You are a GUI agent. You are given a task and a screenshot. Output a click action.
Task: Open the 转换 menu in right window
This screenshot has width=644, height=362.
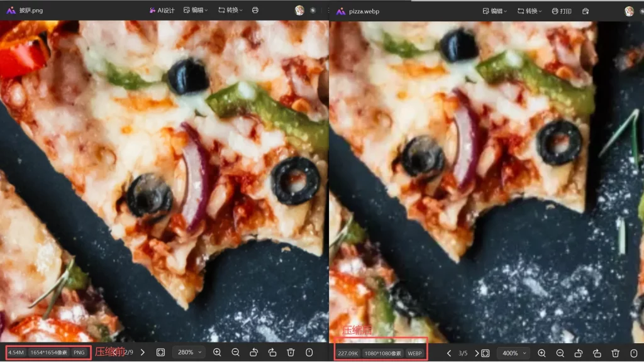pyautogui.click(x=529, y=11)
